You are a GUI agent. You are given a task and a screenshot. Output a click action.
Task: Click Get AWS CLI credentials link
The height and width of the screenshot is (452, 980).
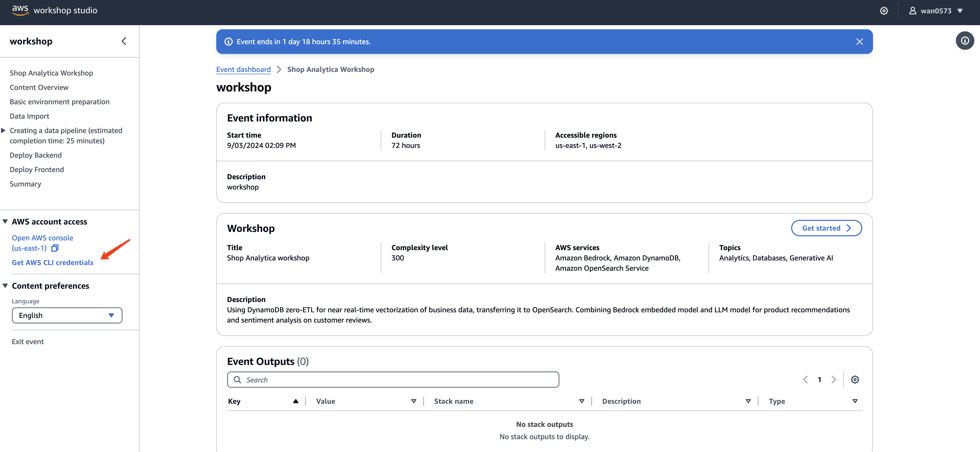click(53, 262)
